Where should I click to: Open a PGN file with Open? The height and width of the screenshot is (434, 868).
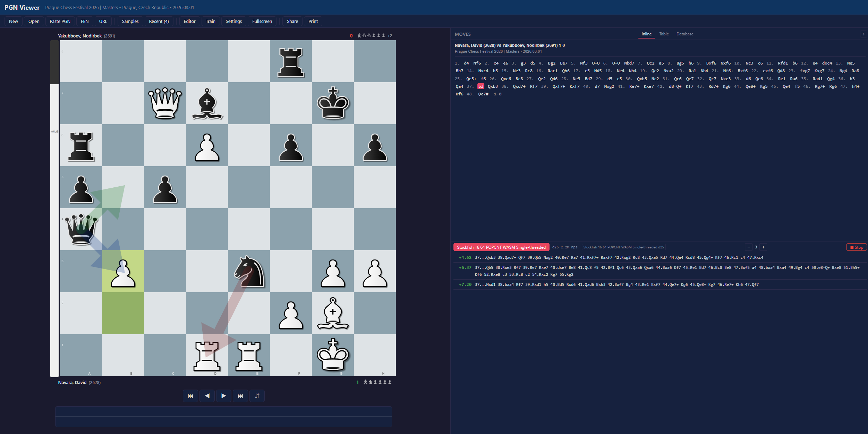coord(34,21)
